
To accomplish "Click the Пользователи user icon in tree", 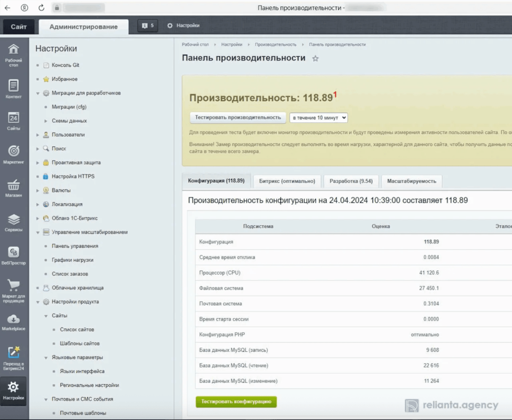I will click(x=46, y=135).
